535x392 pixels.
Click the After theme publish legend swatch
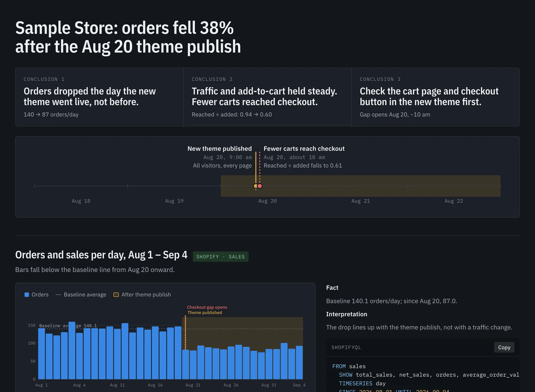(116, 295)
